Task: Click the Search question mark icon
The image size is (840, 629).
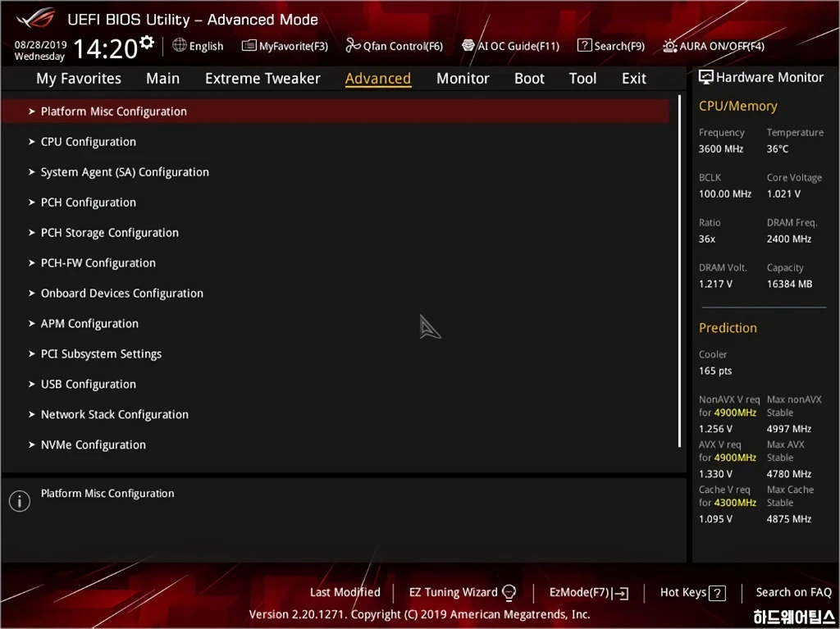Action: (584, 46)
